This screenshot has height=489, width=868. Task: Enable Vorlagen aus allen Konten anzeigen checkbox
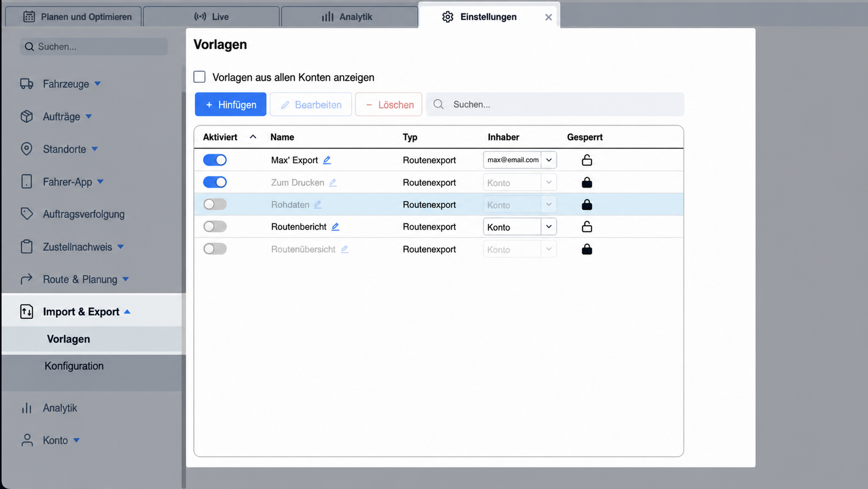[x=199, y=77]
